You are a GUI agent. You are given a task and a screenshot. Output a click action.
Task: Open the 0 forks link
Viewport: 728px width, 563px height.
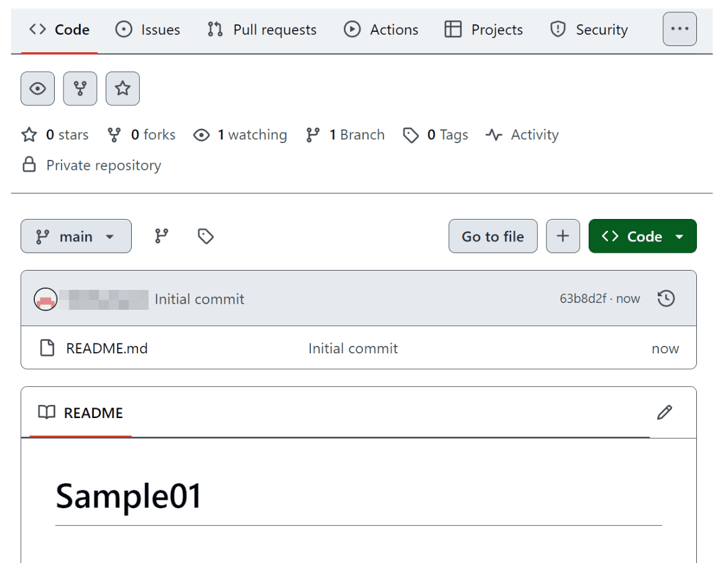click(x=141, y=135)
